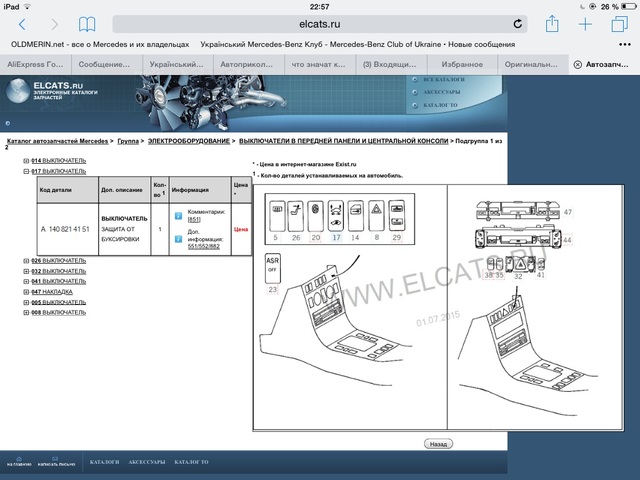The height and width of the screenshot is (480, 640).
Task: Open comment link [851]
Action: tap(194, 220)
